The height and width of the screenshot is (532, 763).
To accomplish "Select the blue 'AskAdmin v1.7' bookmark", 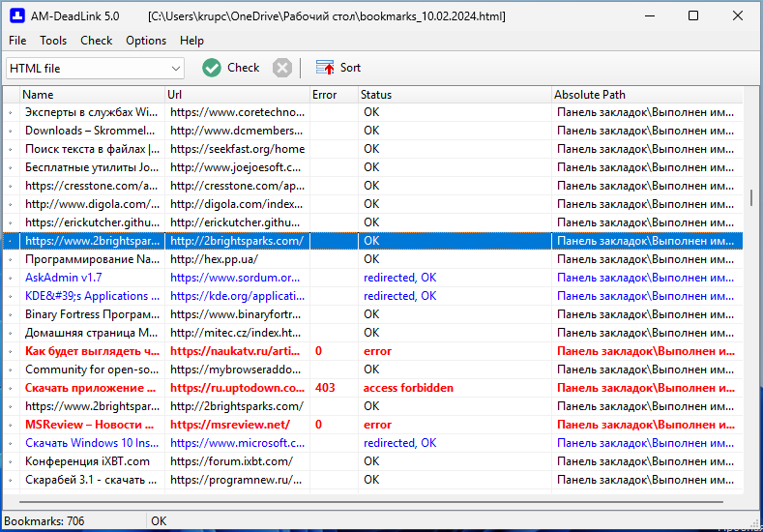I will pyautogui.click(x=64, y=278).
